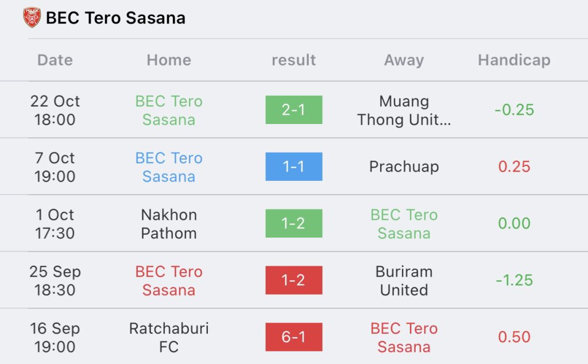Click the result column header
588x364 pixels.
(293, 60)
